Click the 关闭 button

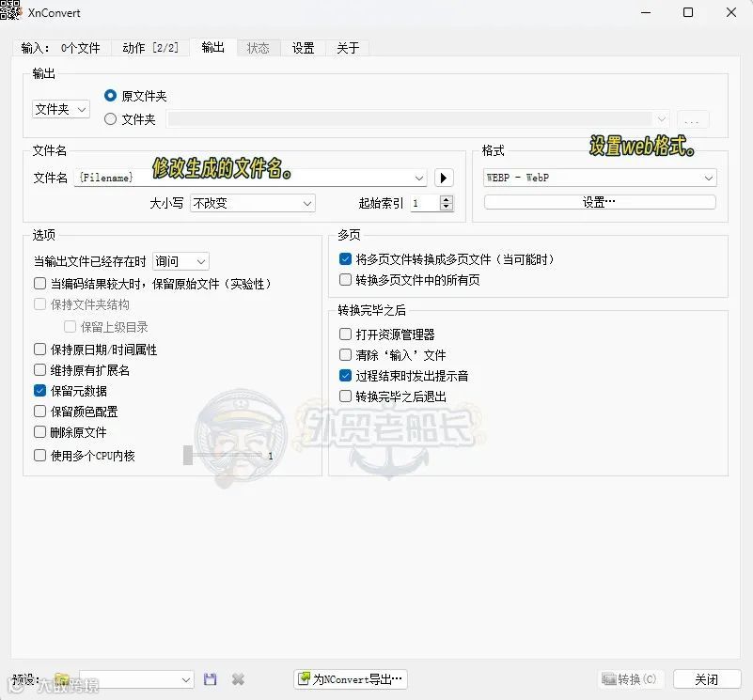[x=706, y=679]
